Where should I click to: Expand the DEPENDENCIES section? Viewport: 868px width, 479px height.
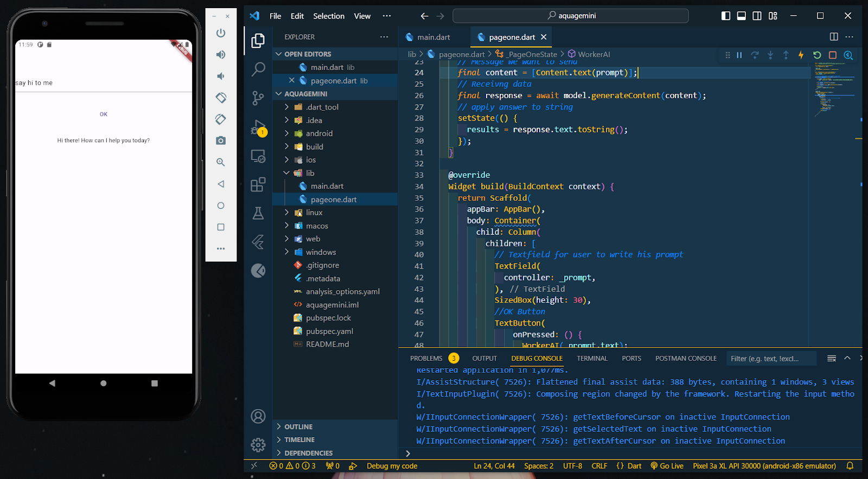335,453
